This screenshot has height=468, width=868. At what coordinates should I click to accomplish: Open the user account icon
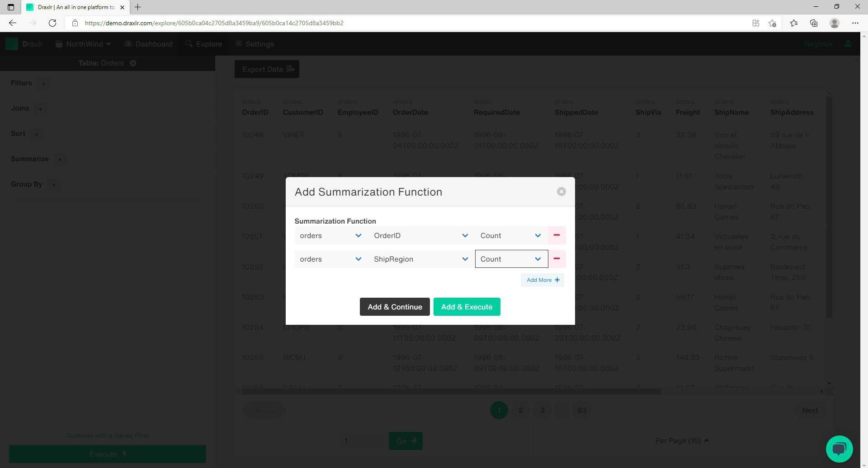[x=848, y=44]
